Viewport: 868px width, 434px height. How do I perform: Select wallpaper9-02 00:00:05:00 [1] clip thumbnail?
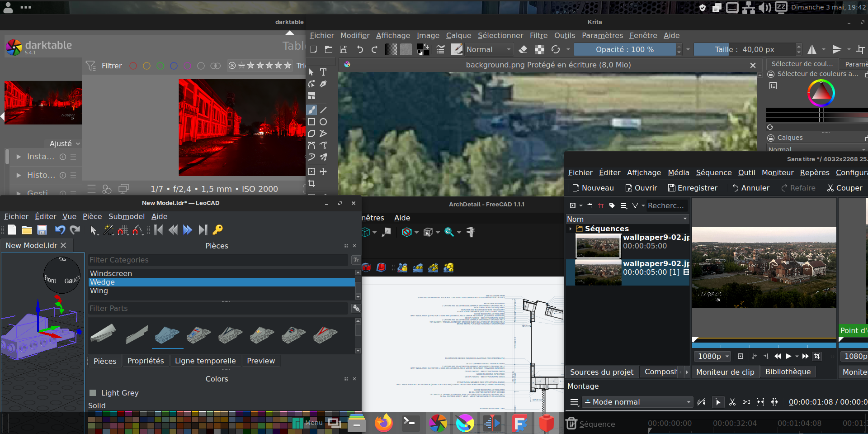[598, 272]
